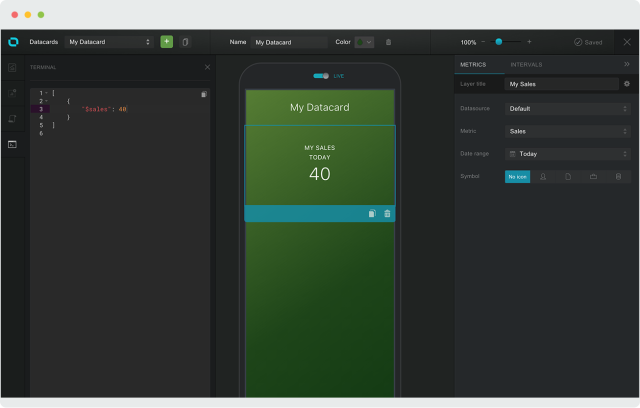
Task: Switch to the Metrics tab
Action: tap(473, 64)
